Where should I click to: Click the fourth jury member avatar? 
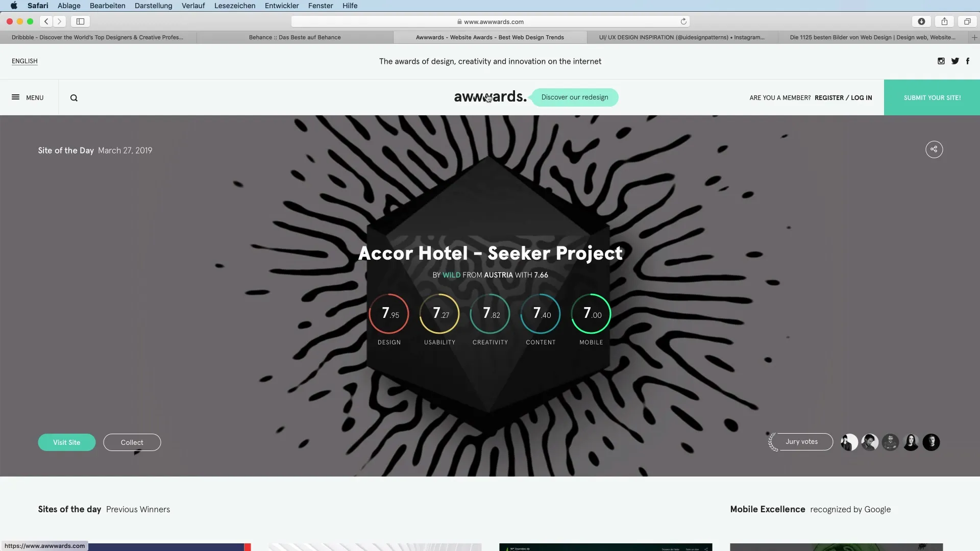(x=911, y=442)
